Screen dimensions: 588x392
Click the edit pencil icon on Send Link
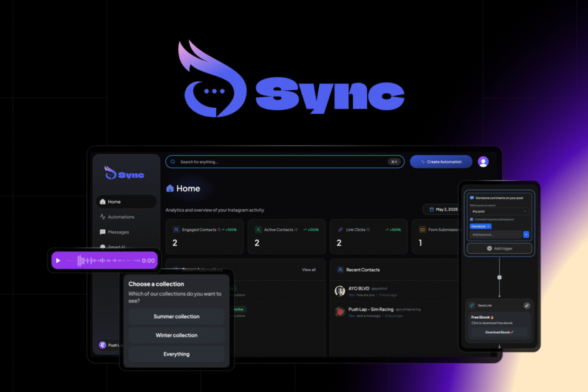527,305
